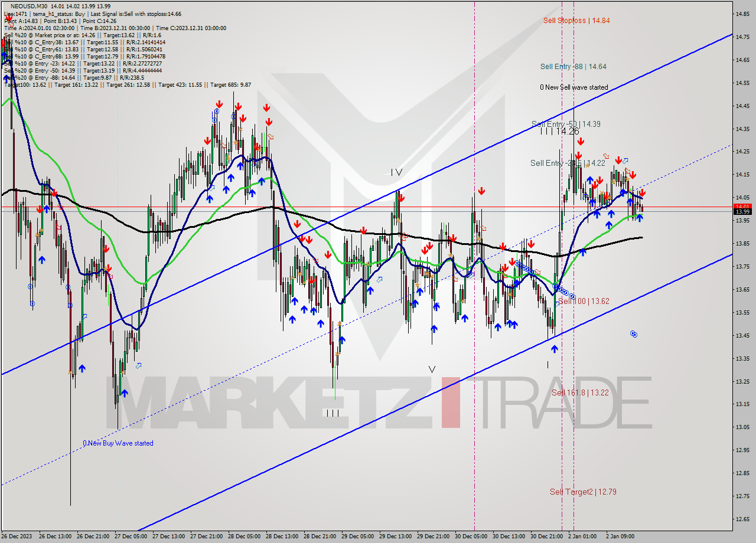Click the 'C_Entry61: 13.83' signal line
This screenshot has height=543, width=756.
pyautogui.click(x=83, y=49)
